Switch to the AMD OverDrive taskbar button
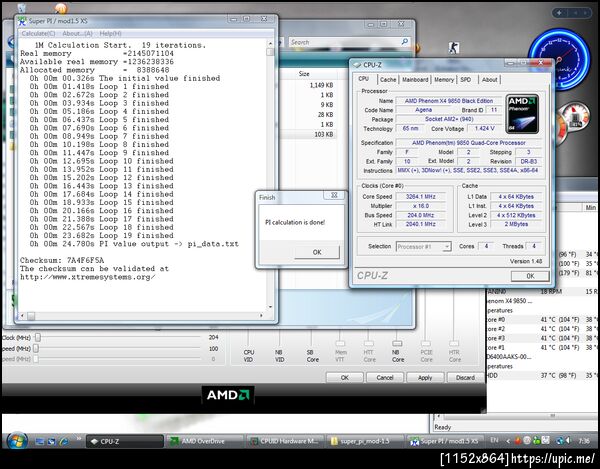 point(205,441)
